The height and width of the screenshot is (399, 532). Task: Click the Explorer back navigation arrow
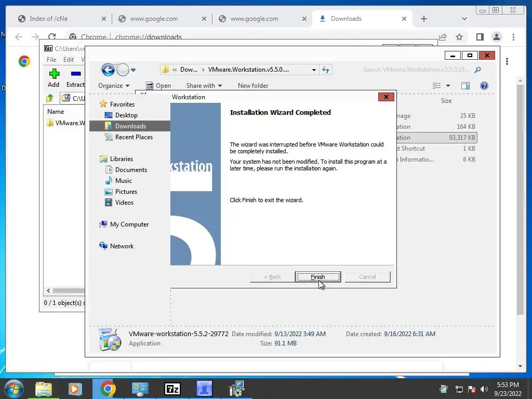108,70
